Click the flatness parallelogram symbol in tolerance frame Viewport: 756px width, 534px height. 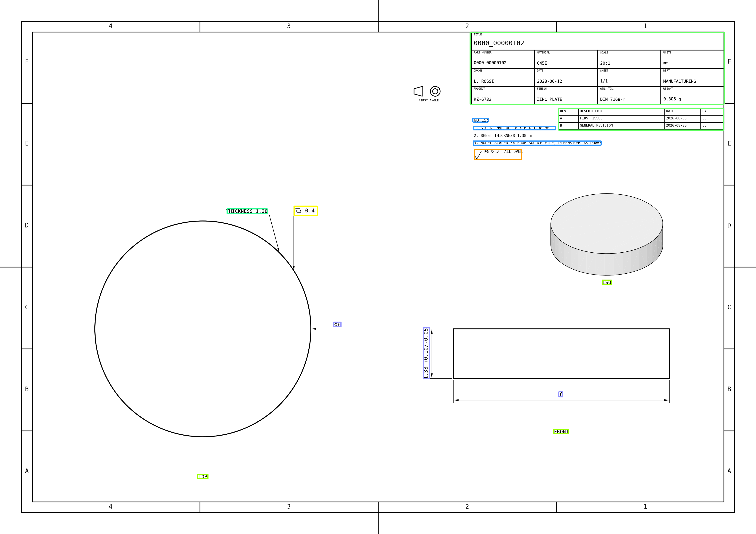tap(298, 211)
